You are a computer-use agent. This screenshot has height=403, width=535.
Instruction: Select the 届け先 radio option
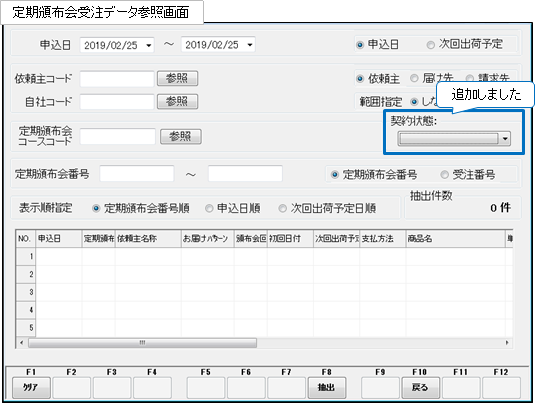(414, 78)
